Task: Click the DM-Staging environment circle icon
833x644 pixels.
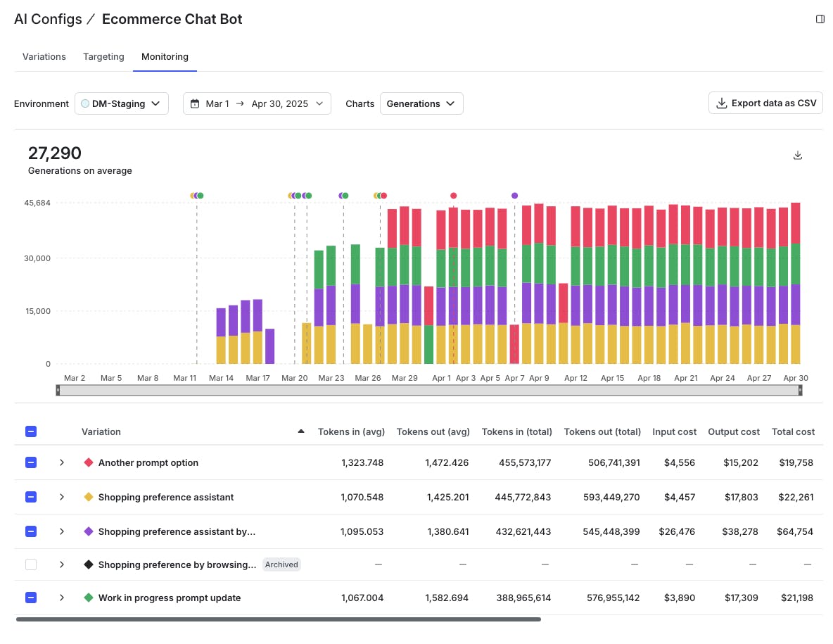Action: [85, 103]
